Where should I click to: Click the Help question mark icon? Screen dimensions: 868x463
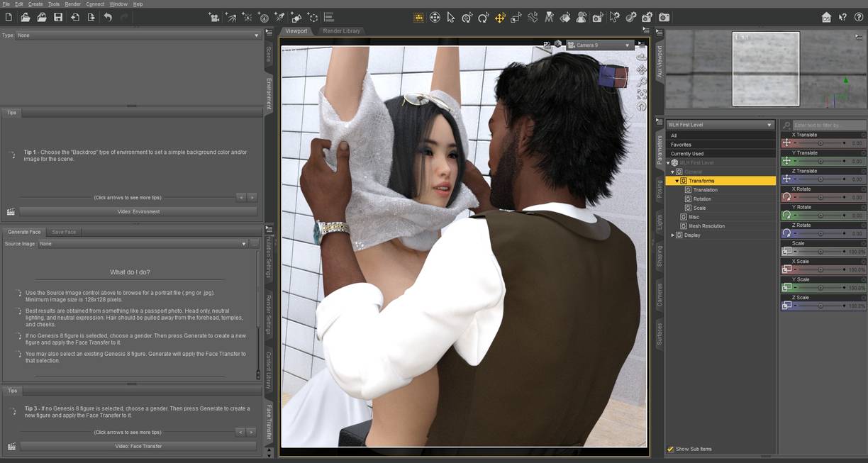[859, 18]
